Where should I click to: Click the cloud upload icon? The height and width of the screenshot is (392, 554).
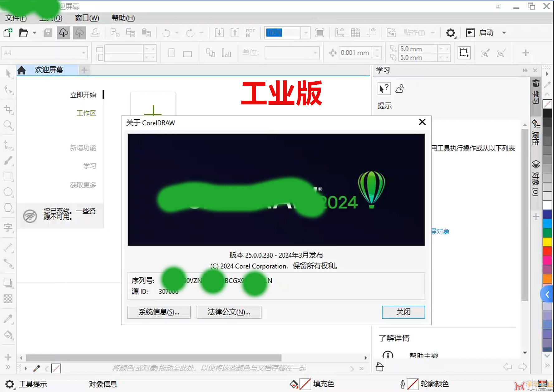(79, 33)
